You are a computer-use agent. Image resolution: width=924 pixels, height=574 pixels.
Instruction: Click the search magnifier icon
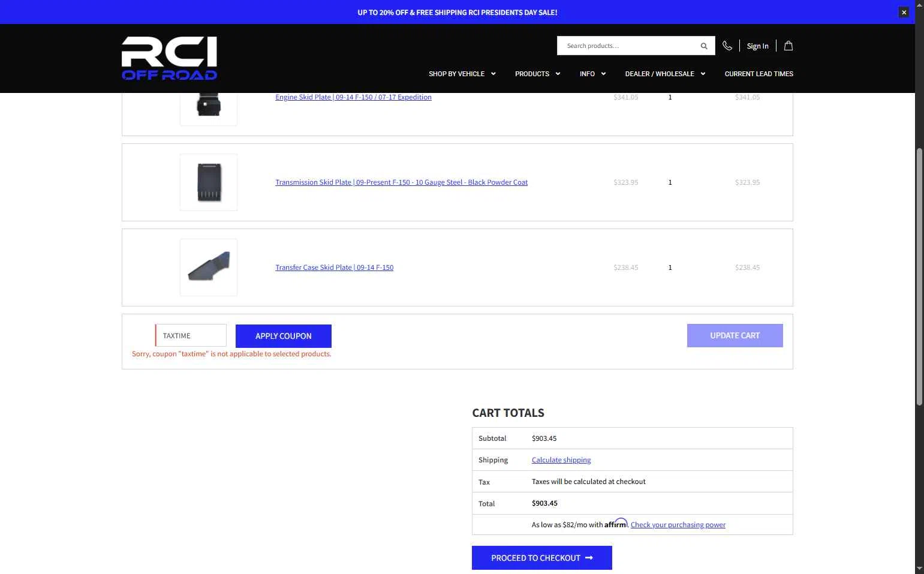(704, 46)
